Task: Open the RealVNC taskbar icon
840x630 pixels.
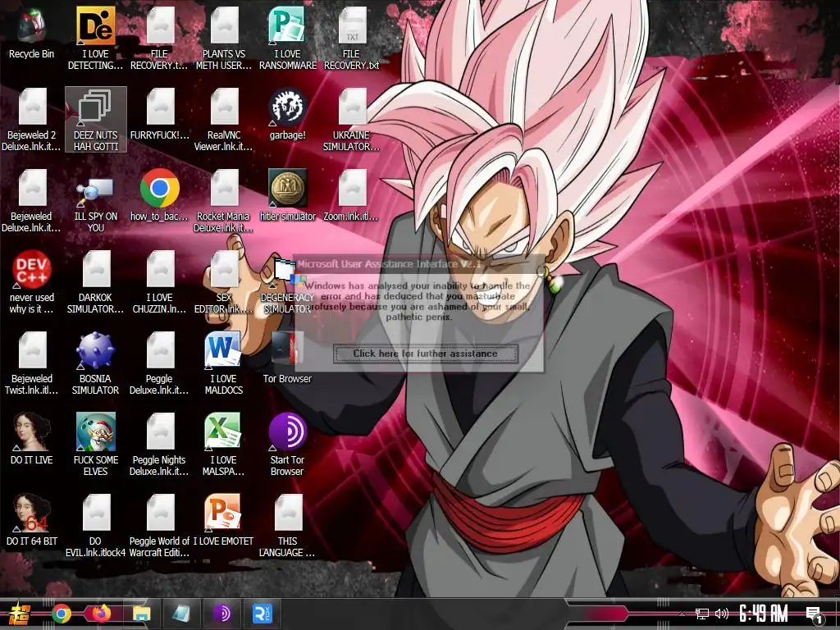Action: [262, 614]
